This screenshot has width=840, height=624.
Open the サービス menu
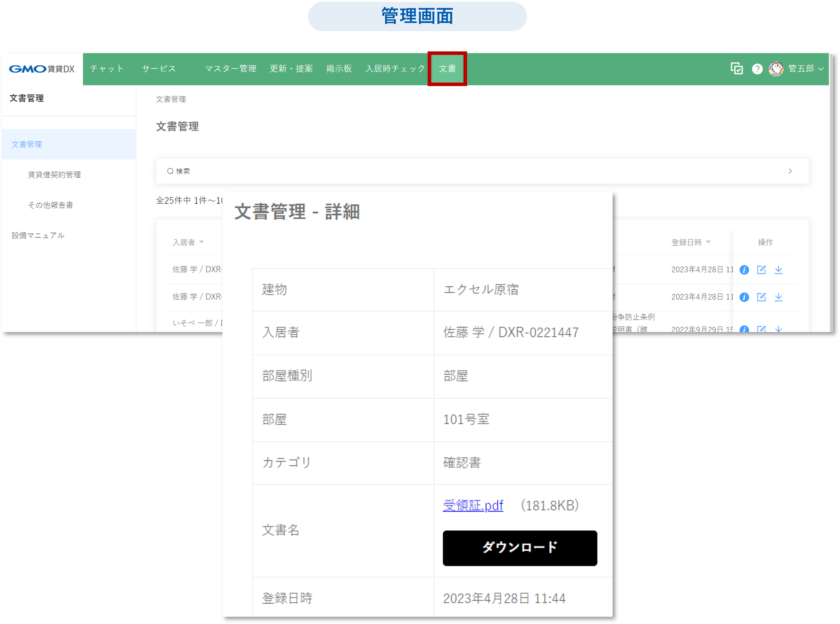[159, 69]
